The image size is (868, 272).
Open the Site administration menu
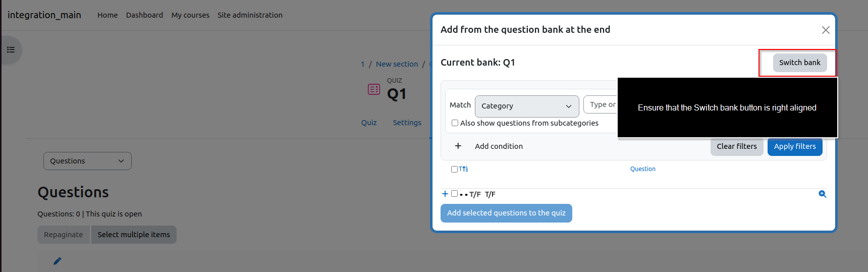[250, 15]
